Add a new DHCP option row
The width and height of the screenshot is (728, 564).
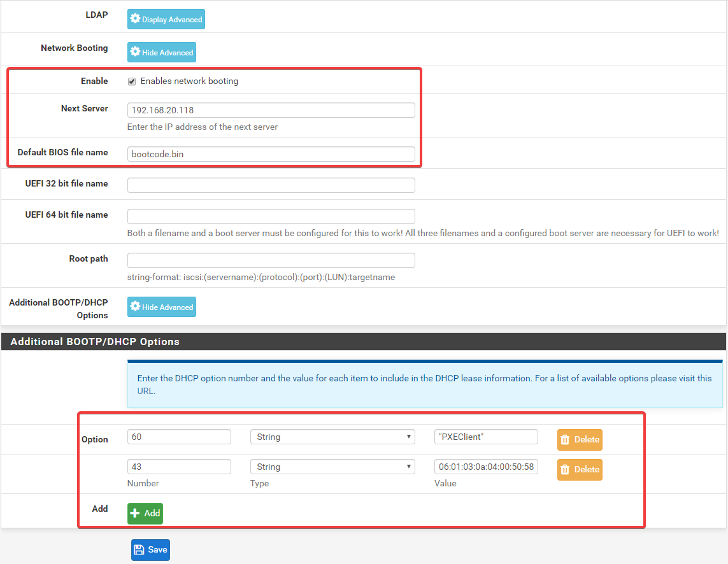pyautogui.click(x=145, y=513)
